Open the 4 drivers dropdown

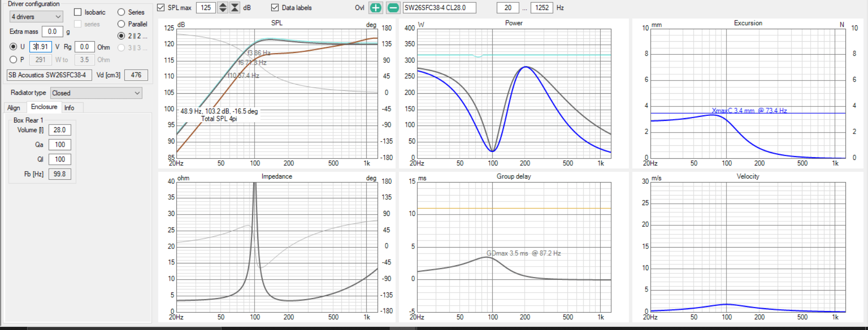(x=36, y=17)
